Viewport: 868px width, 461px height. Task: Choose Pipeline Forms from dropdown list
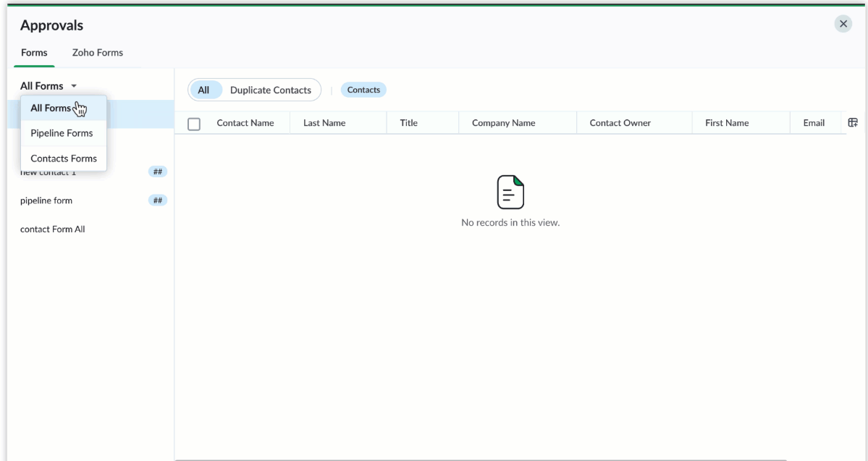62,133
